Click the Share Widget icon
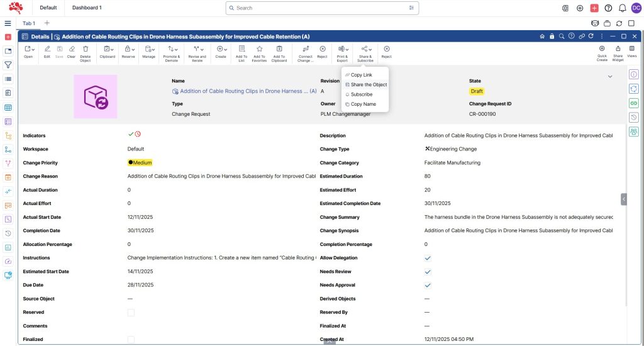 point(618,53)
